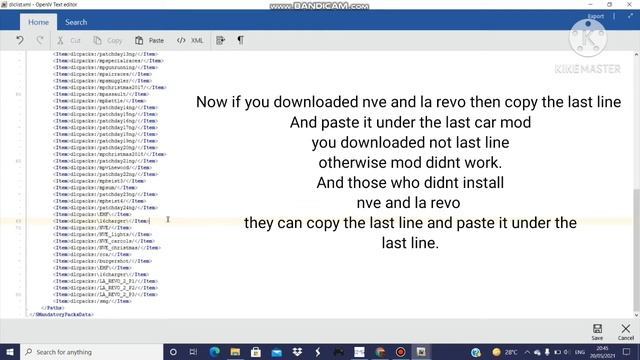Show paragraph marks with the pilcrow icon

coord(240,40)
